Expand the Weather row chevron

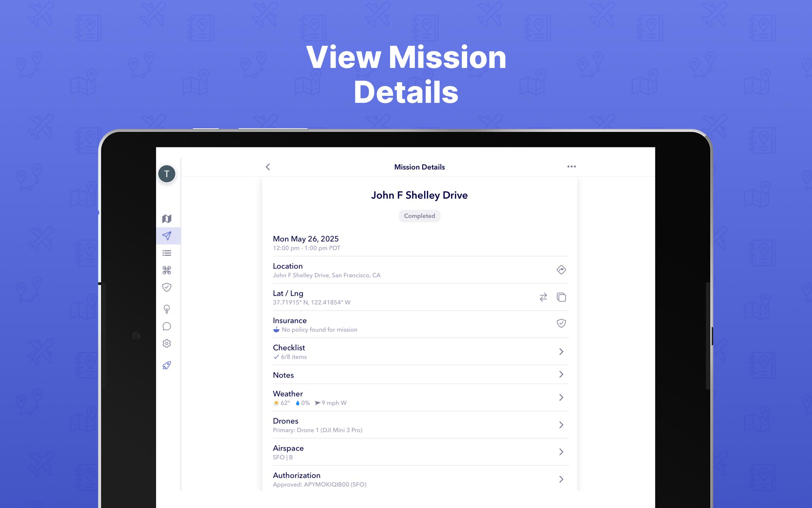coord(561,398)
